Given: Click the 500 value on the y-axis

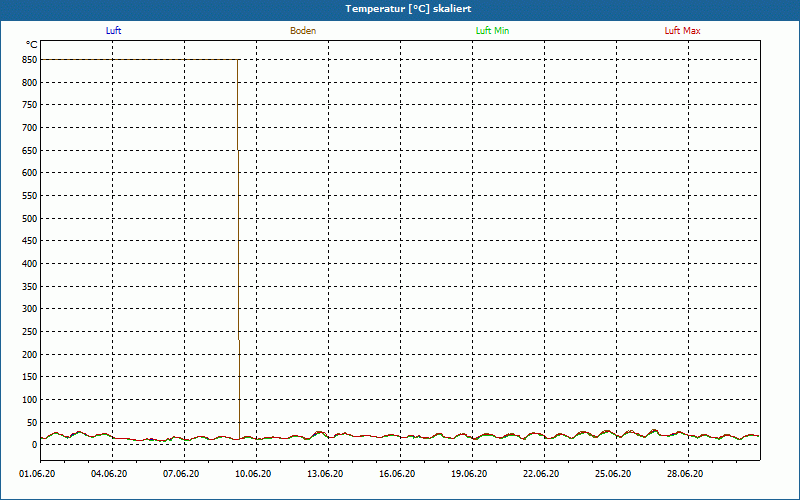Looking at the screenshot, I should click(30, 218).
